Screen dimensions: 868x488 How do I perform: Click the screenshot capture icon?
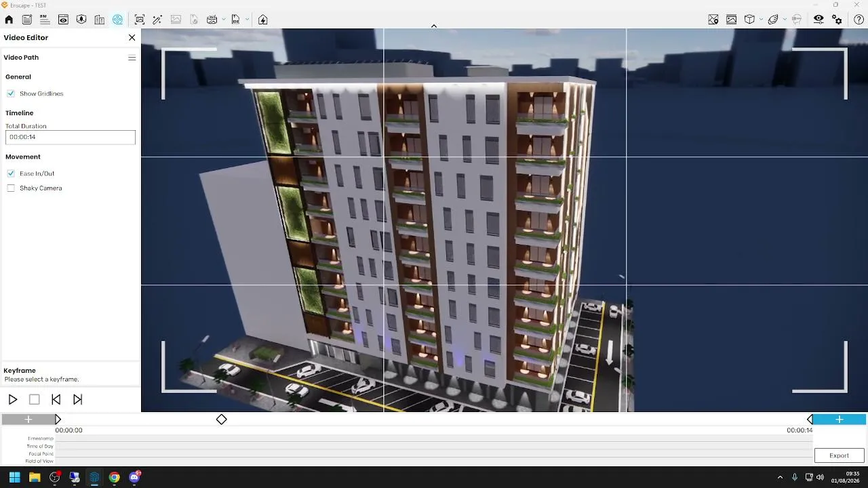pyautogui.click(x=140, y=20)
